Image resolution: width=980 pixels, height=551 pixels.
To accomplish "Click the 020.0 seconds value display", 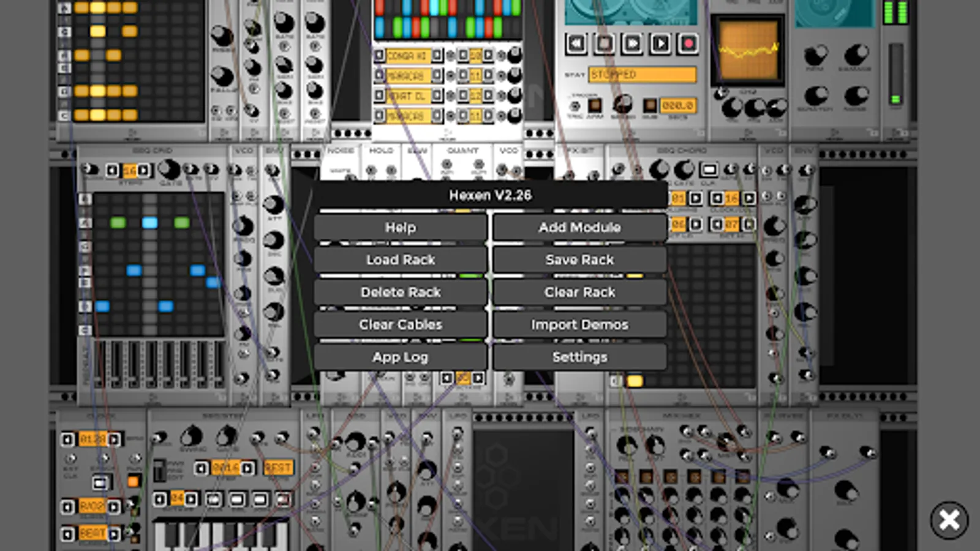I will tap(677, 106).
